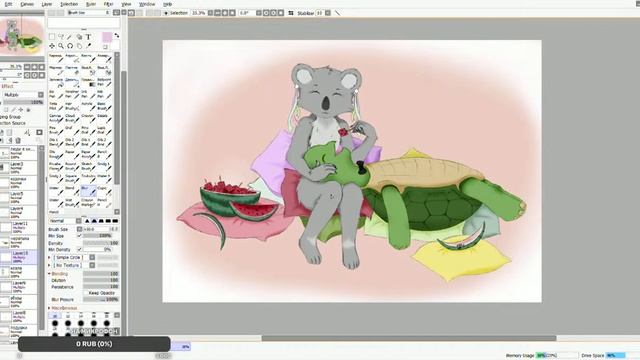
Task: Adjust the Persistence slider
Action: coord(100,287)
